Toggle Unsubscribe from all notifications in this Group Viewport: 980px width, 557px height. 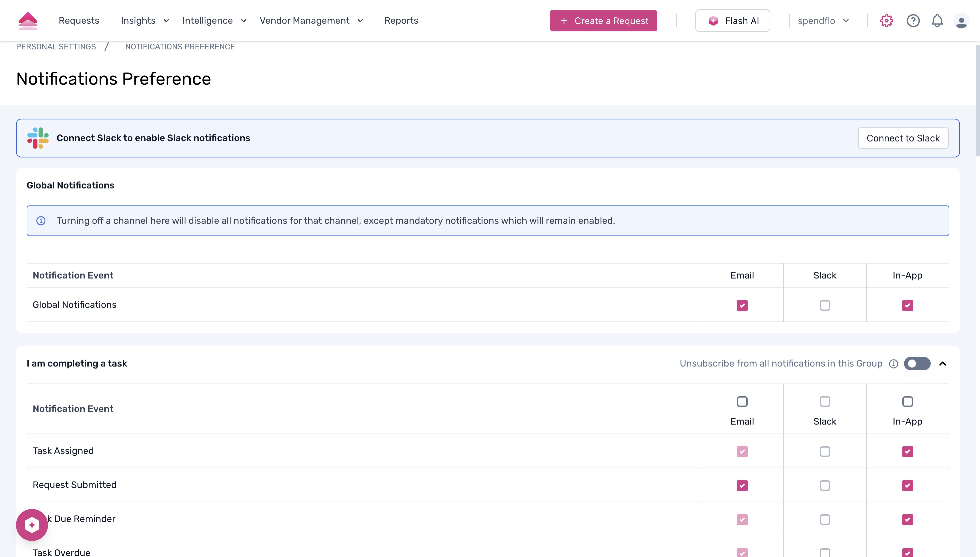(x=917, y=364)
